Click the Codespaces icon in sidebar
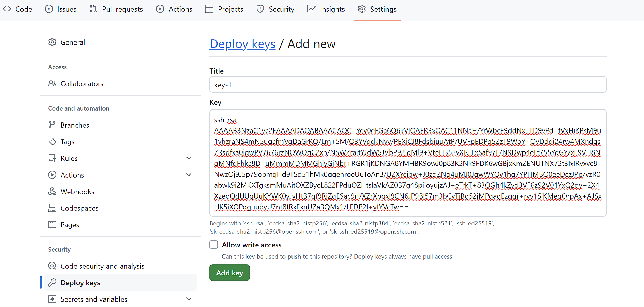The width and height of the screenshot is (644, 307). [x=52, y=208]
